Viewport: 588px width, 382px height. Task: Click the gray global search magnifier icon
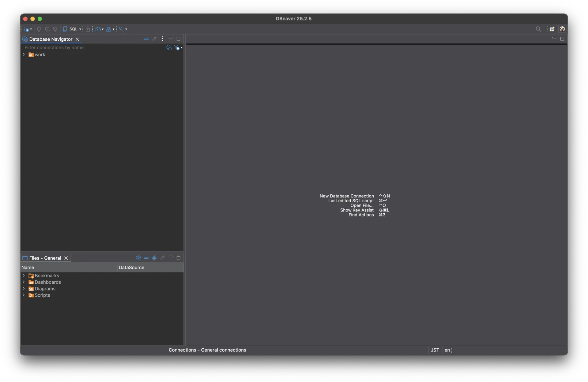point(538,29)
